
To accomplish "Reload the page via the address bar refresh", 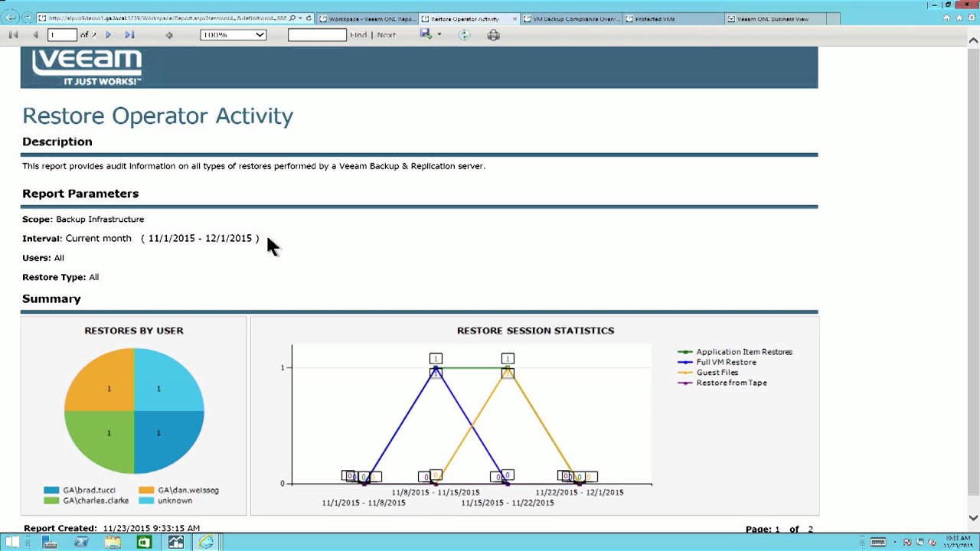I will 309,18.
